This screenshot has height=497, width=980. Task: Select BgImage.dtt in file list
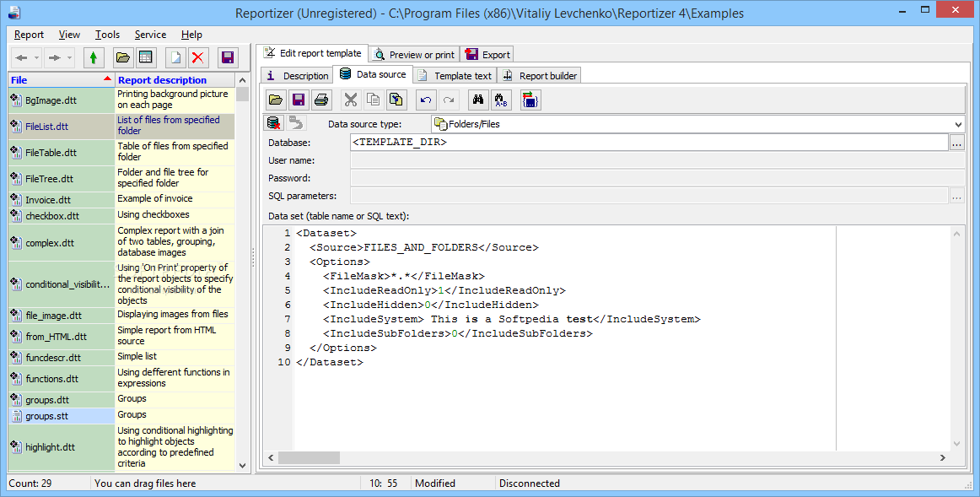tap(62, 100)
